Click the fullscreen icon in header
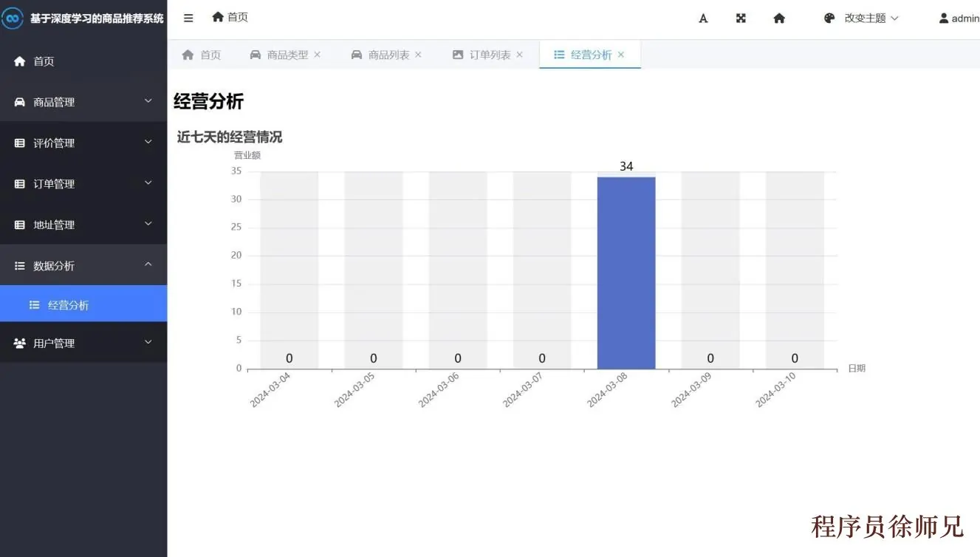Viewport: 980px width, 557px height. click(x=741, y=18)
